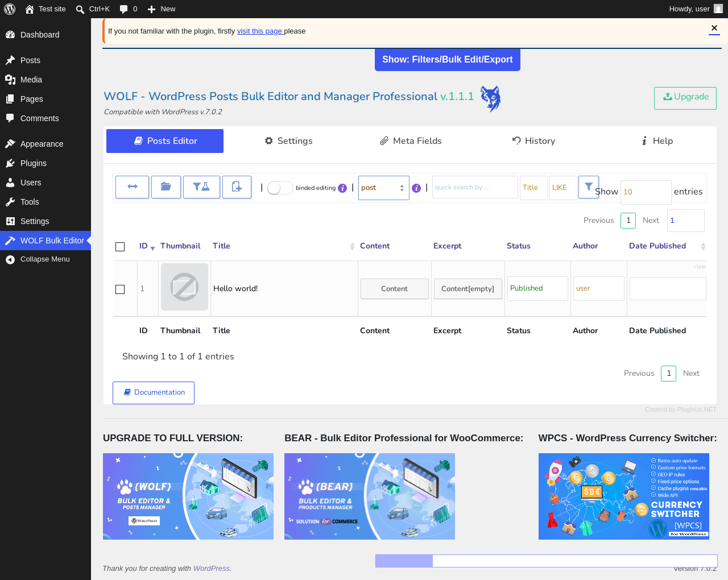Click the double-arrow full width toolbar button

pos(133,187)
